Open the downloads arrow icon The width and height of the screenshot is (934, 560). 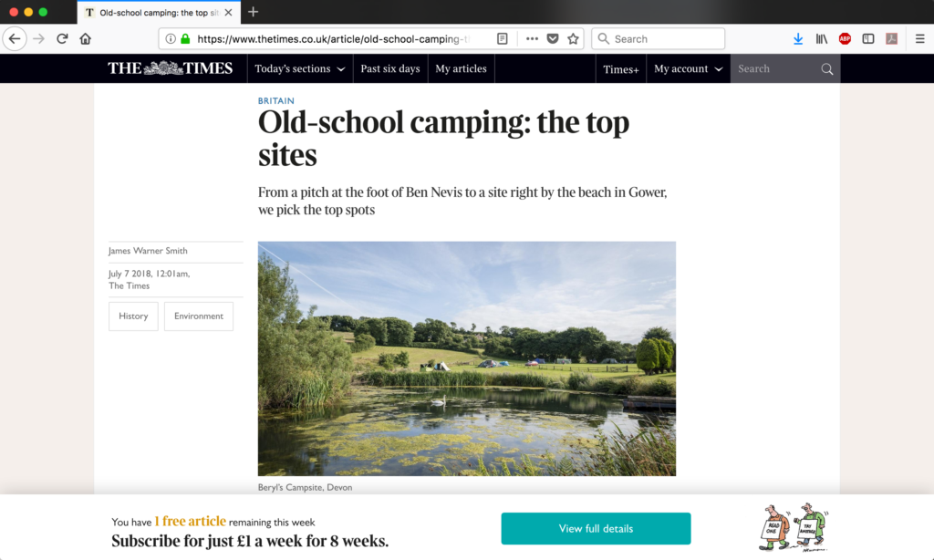798,38
